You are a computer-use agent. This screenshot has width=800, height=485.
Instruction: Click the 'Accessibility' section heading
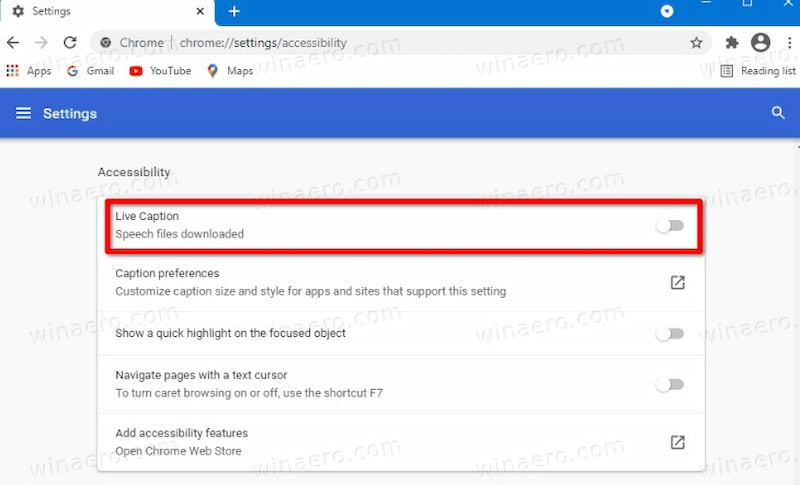tap(134, 172)
